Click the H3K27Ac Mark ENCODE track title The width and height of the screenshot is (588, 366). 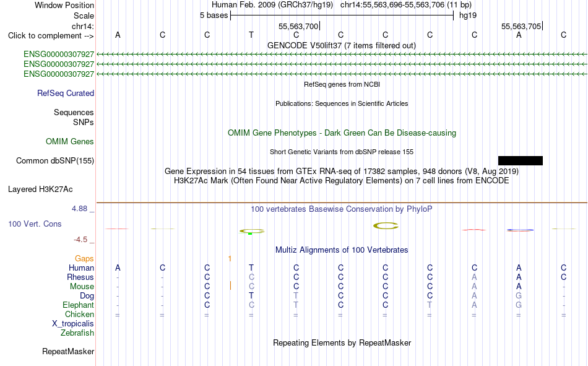[342, 181]
